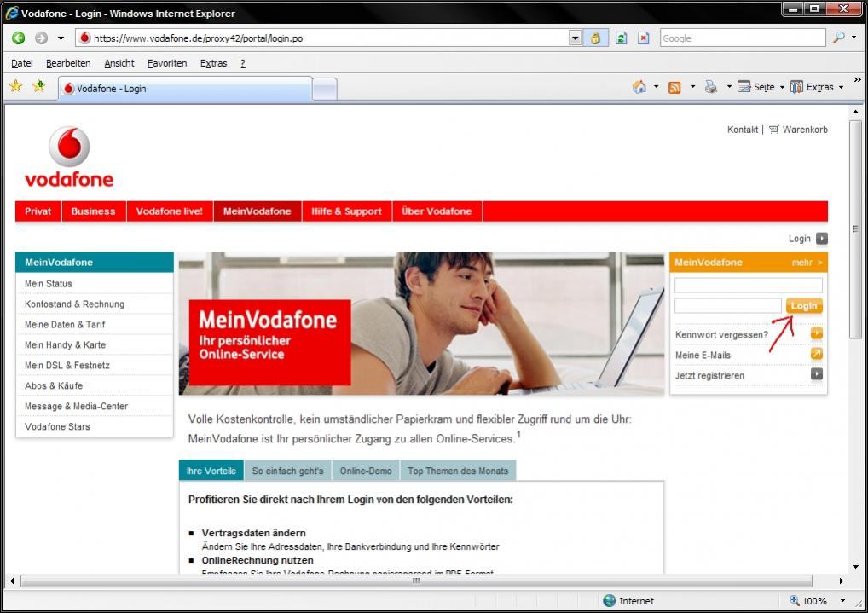Image resolution: width=868 pixels, height=613 pixels.
Task: Open Favorites Center star icon
Action: [16, 86]
